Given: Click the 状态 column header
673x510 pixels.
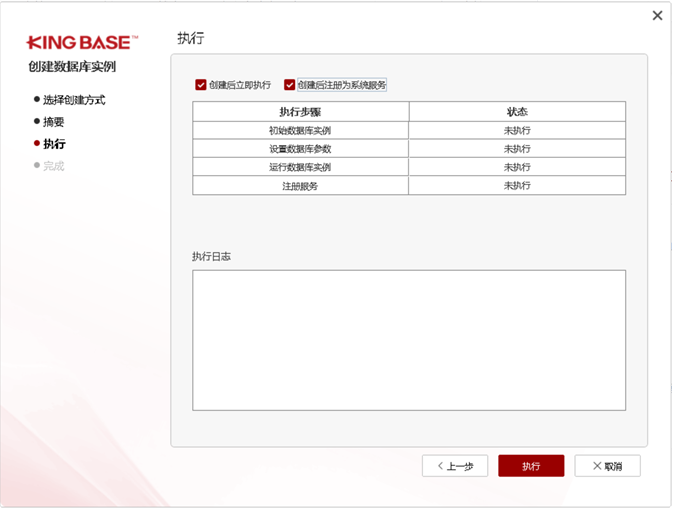Looking at the screenshot, I should 517,112.
